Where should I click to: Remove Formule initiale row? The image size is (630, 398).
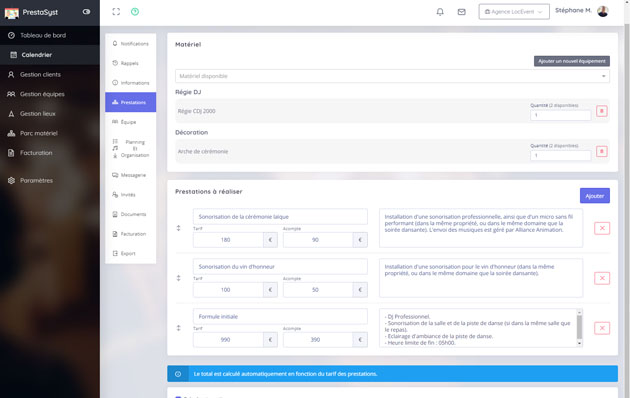602,328
